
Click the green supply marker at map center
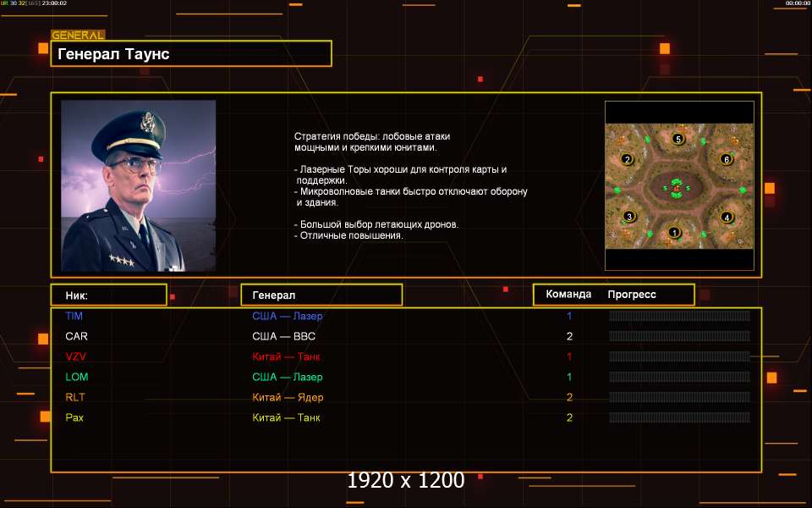click(x=676, y=188)
